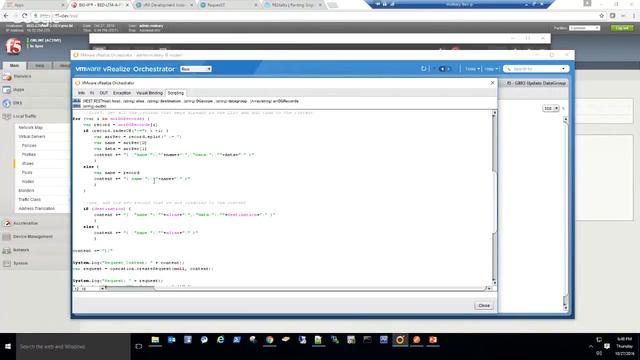Expand Local Traffic in F5 navigation
640x360 pixels.
pyautogui.click(x=24, y=116)
